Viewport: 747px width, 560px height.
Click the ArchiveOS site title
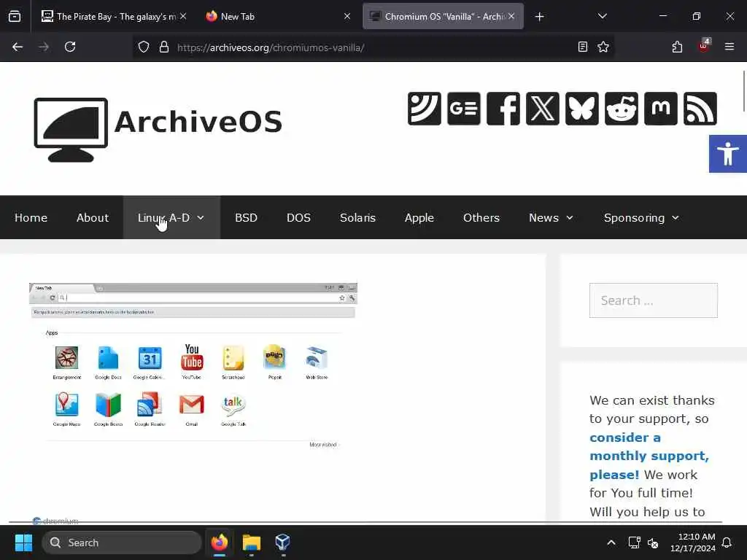pyautogui.click(x=198, y=122)
